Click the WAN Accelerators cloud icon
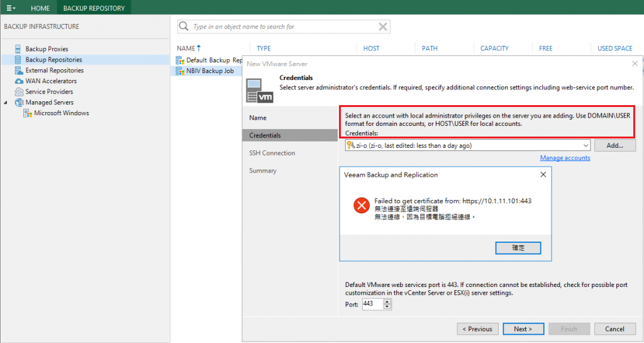644x343 pixels. coord(19,81)
